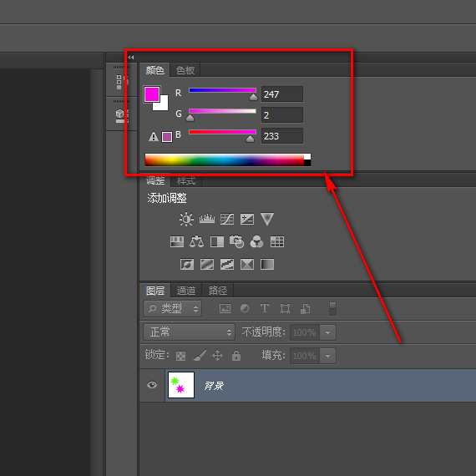Add a Selective Color adjustment
Screen dimensions: 476x476
pyautogui.click(x=247, y=264)
